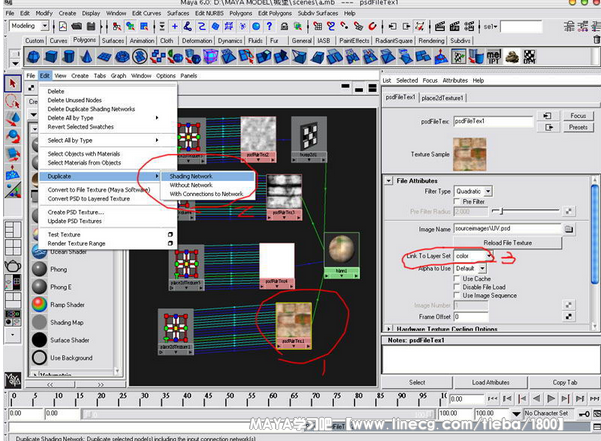Click the checker pattern shelf icon
Screen dimensions: 601x441
pyautogui.click(x=529, y=57)
